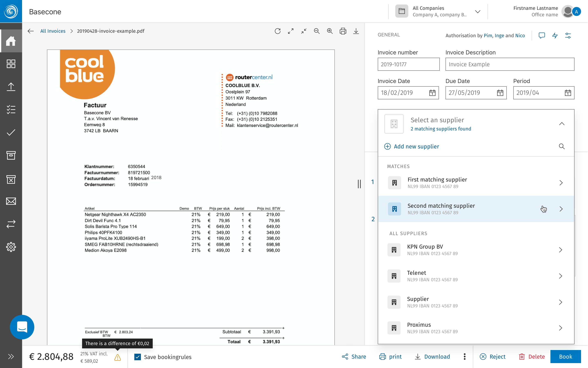Click the Download button in bottom bar
588x368 pixels.
[x=432, y=357]
